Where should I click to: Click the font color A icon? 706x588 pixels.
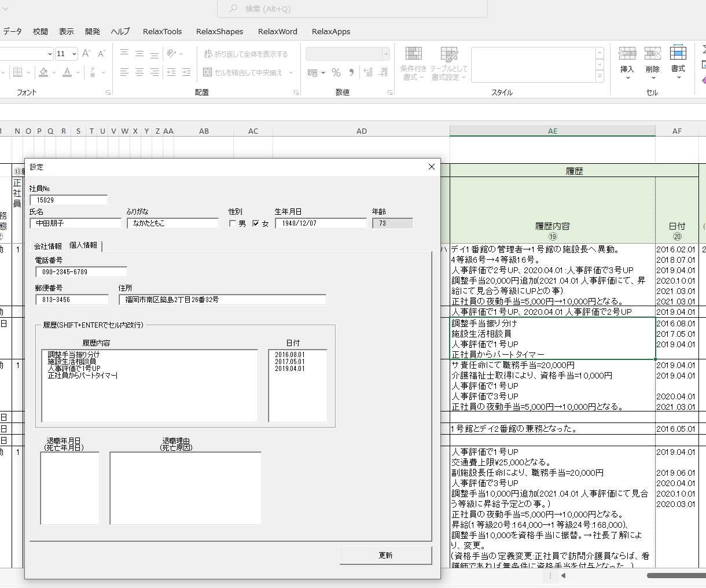[x=67, y=72]
